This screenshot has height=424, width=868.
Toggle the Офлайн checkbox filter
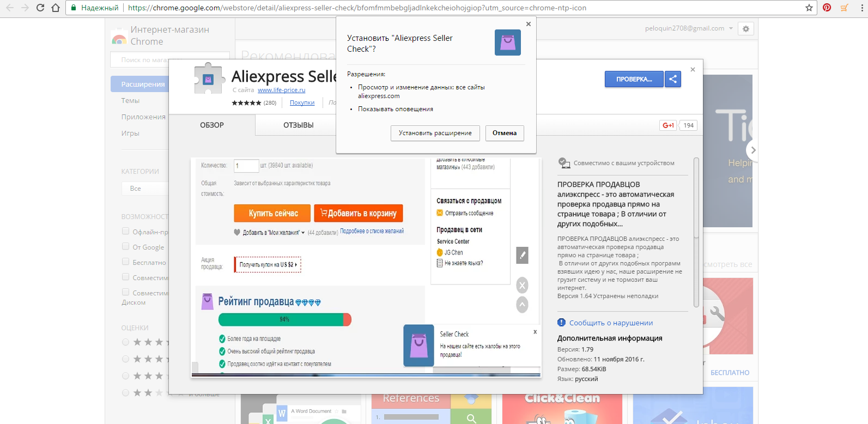coord(126,231)
